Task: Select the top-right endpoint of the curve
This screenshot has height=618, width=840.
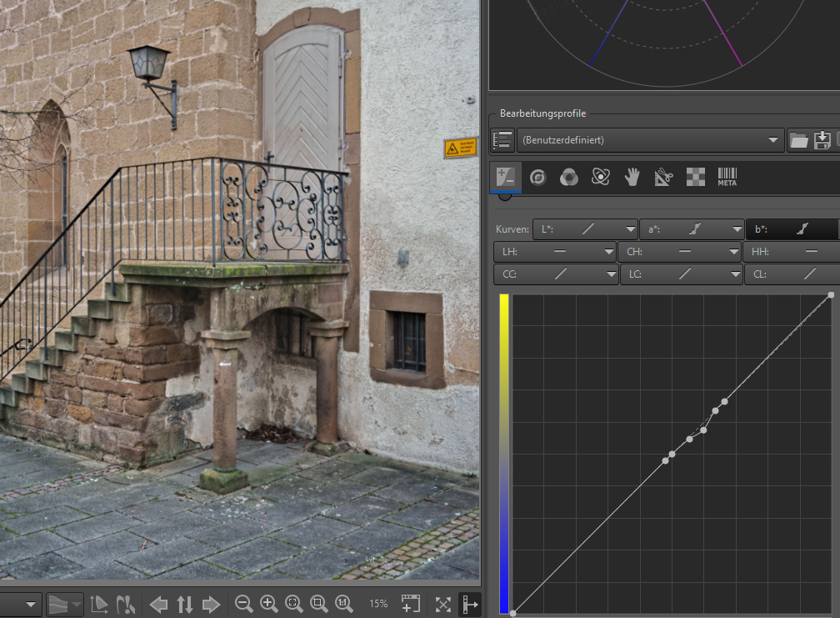Action: pyautogui.click(x=831, y=295)
